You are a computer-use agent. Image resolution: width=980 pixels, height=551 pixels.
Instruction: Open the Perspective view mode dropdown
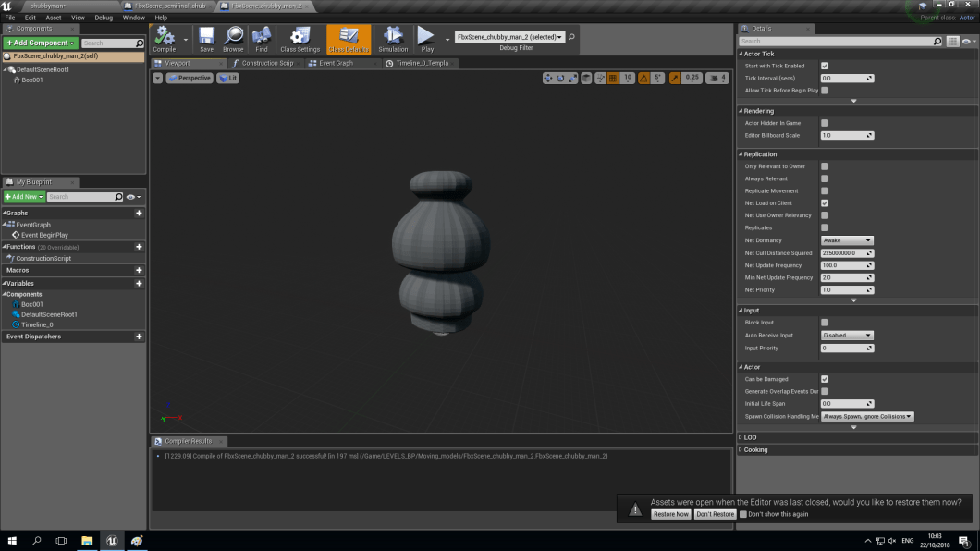190,78
